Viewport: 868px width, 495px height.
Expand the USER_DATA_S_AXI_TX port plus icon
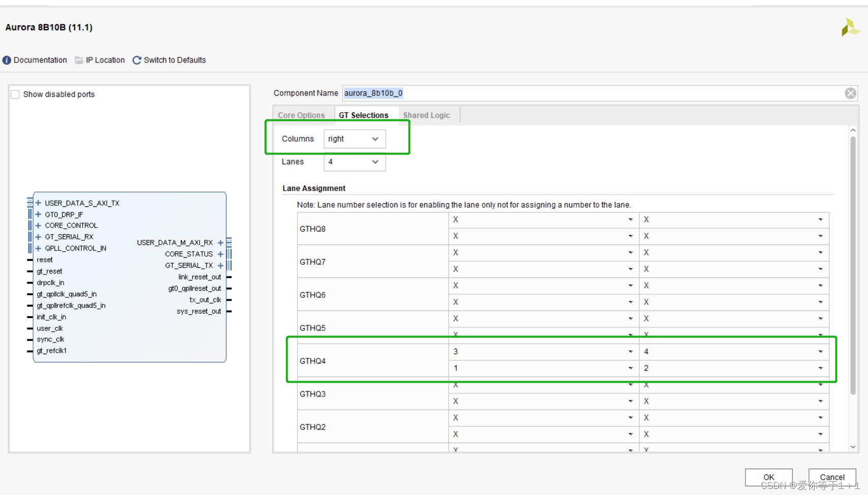[38, 203]
